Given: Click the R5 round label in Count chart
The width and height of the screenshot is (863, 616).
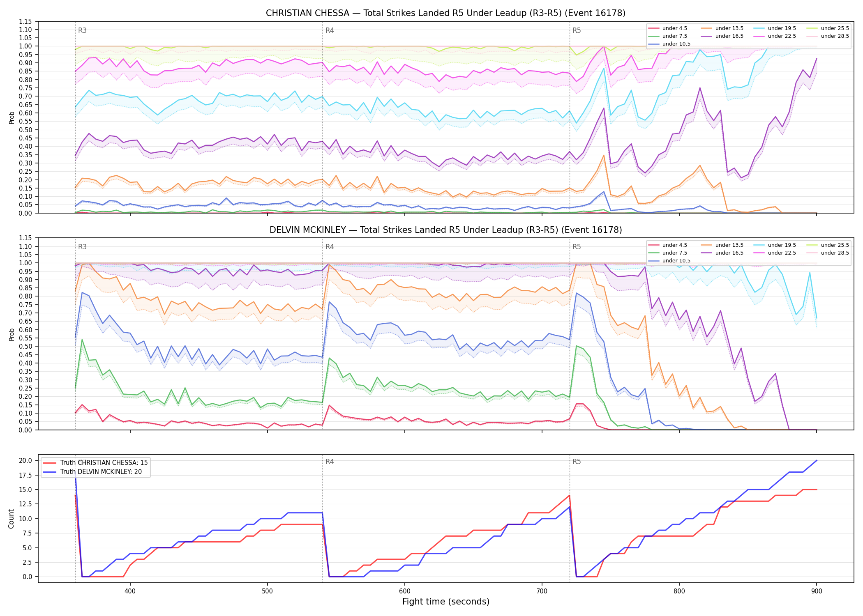Looking at the screenshot, I should click(x=577, y=462).
